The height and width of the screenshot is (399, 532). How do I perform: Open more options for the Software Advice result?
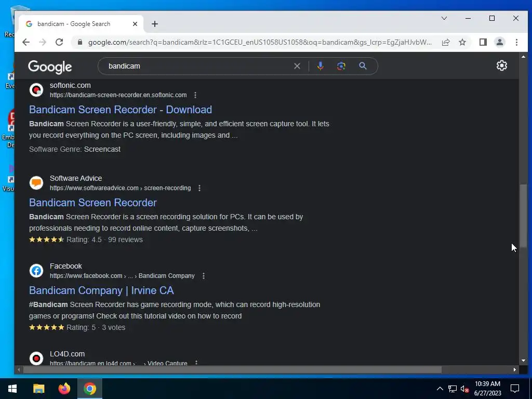[x=199, y=188]
